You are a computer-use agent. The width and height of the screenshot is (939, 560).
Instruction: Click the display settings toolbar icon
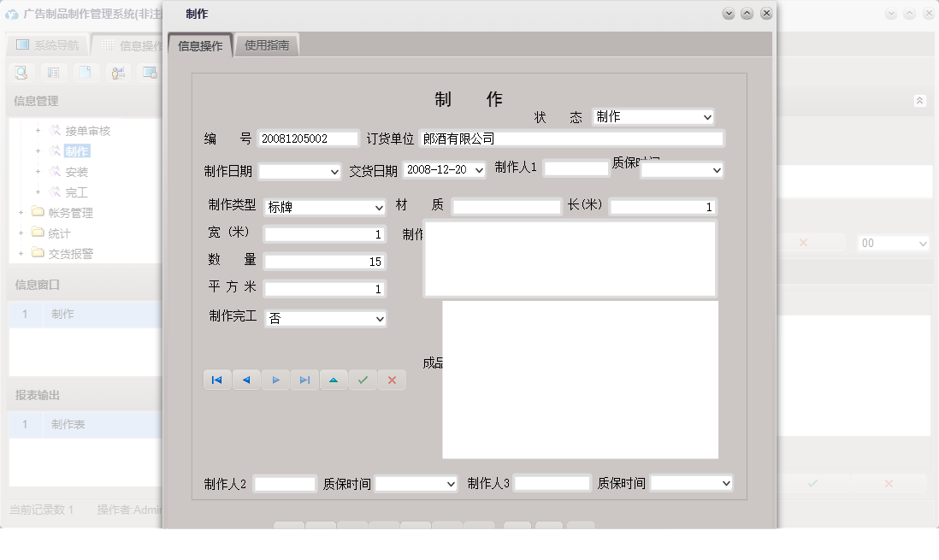tap(150, 73)
